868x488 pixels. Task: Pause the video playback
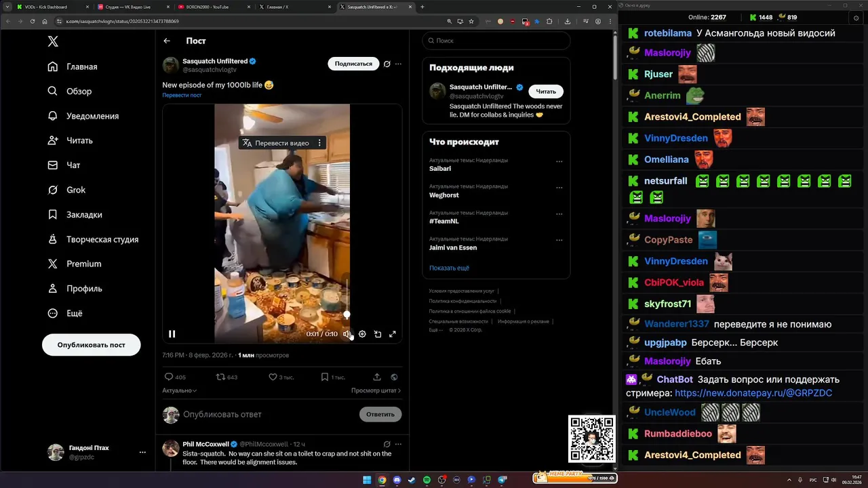pos(172,333)
